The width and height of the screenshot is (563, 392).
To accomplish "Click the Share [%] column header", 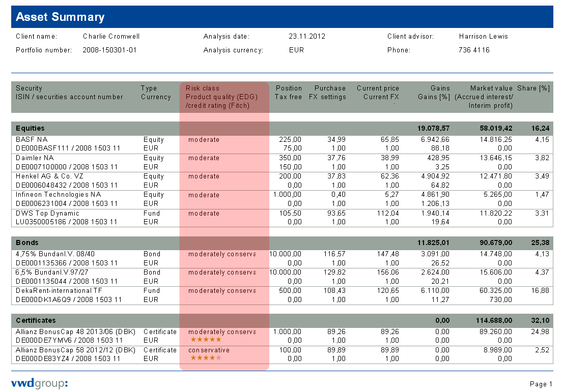I will coord(533,88).
